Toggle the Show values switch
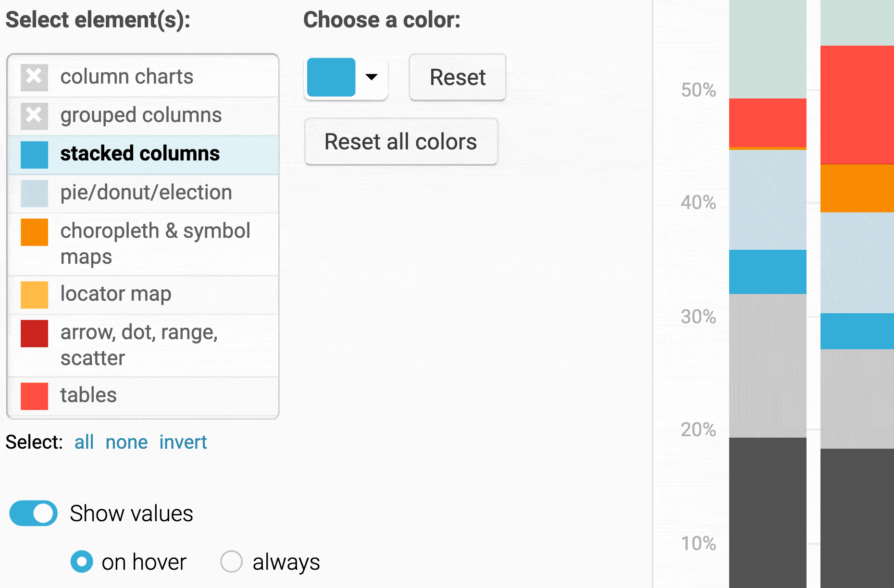This screenshot has height=588, width=894. tap(34, 513)
